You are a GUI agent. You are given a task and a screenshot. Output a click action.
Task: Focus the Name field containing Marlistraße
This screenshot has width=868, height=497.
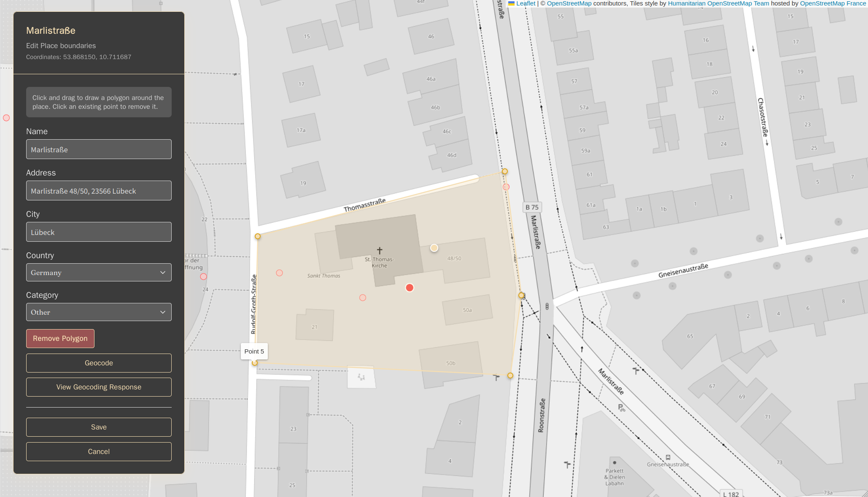click(x=99, y=149)
